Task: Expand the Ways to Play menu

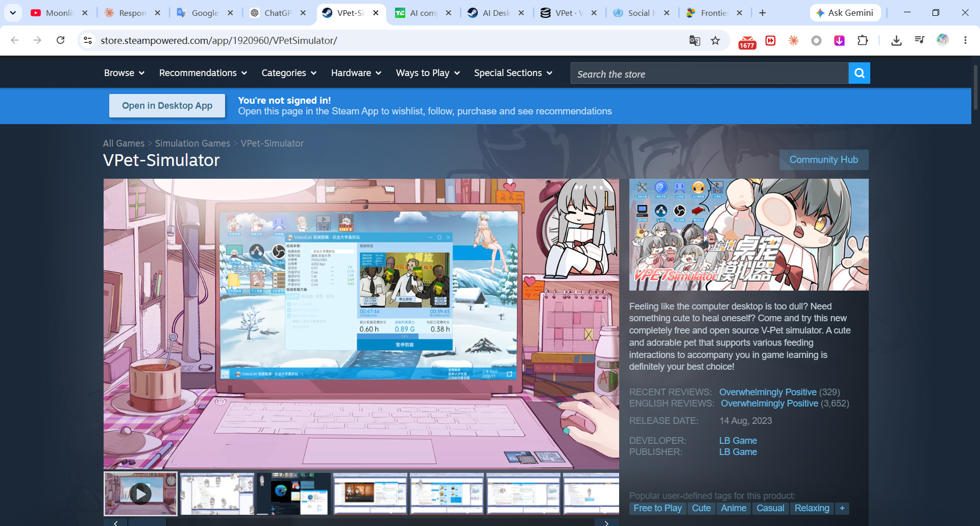Action: tap(428, 73)
